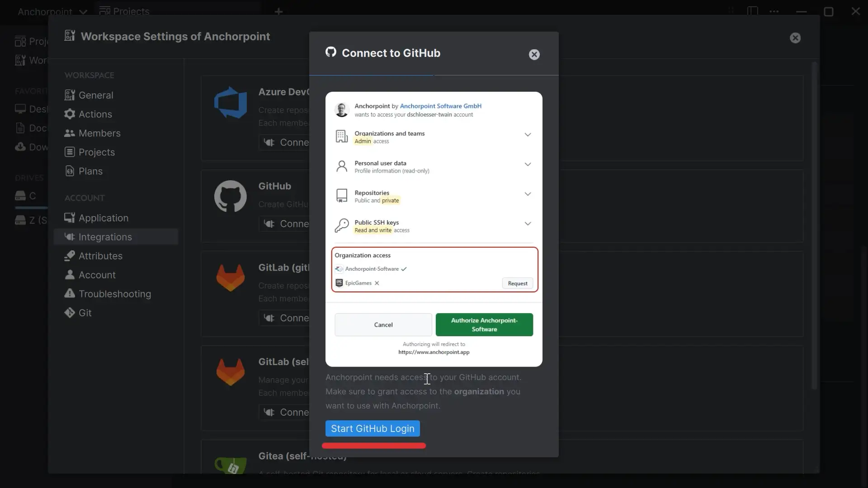Select the Members settings section
Image resolution: width=868 pixels, height=488 pixels.
(99, 133)
